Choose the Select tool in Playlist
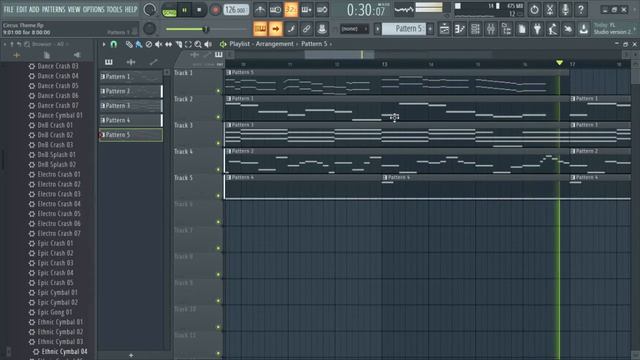The width and height of the screenshot is (640, 360). pyautogui.click(x=188, y=44)
